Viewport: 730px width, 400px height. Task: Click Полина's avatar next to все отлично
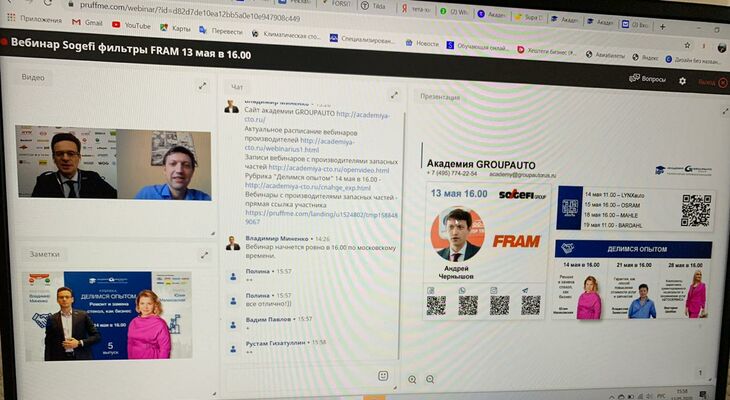point(233,301)
